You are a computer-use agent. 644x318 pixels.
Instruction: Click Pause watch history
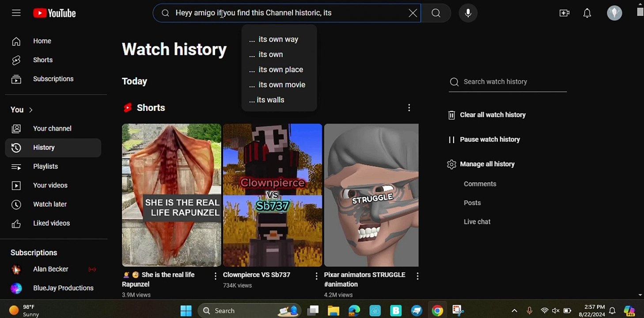(x=484, y=140)
